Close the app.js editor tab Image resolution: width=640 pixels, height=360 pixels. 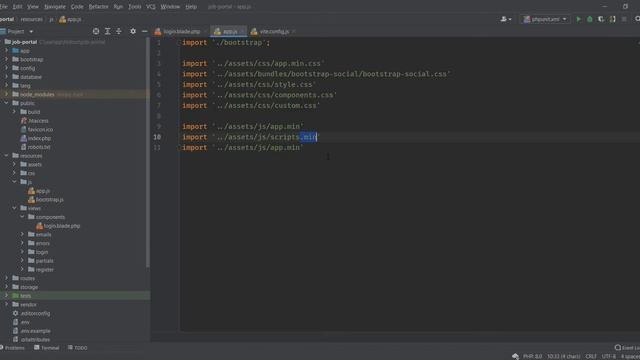pos(242,31)
